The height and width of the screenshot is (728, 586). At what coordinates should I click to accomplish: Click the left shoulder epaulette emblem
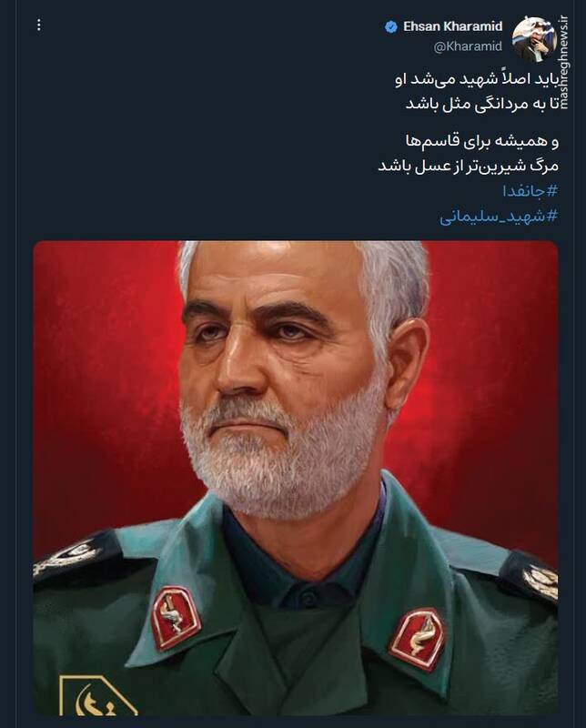(x=70, y=558)
